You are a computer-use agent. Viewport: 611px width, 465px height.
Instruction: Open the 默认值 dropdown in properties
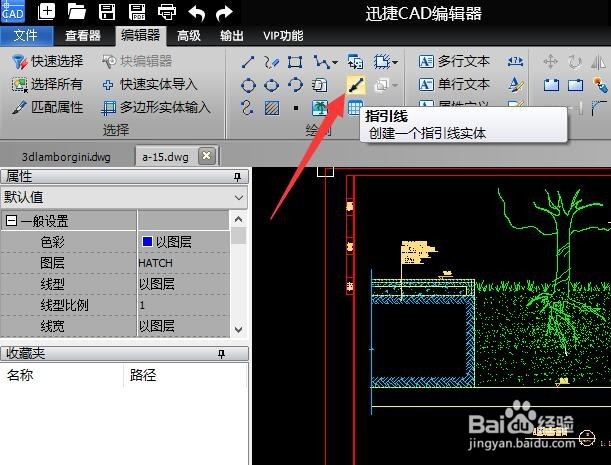click(x=239, y=198)
